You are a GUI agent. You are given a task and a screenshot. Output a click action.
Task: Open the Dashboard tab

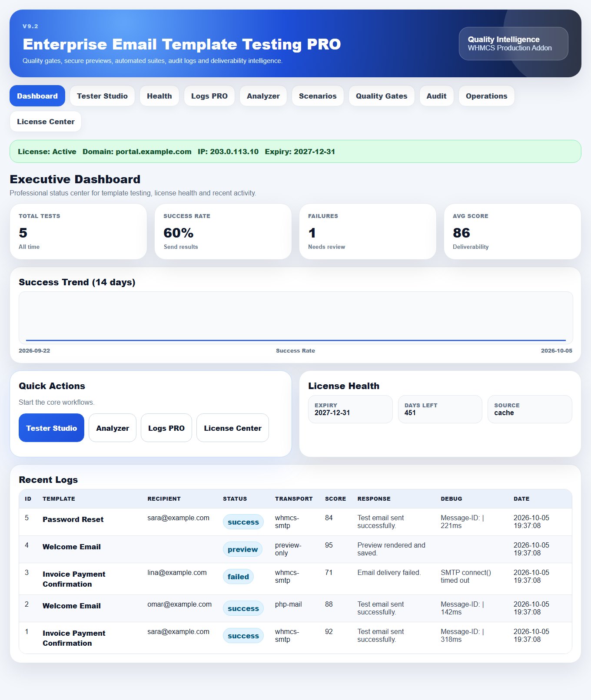tap(37, 96)
